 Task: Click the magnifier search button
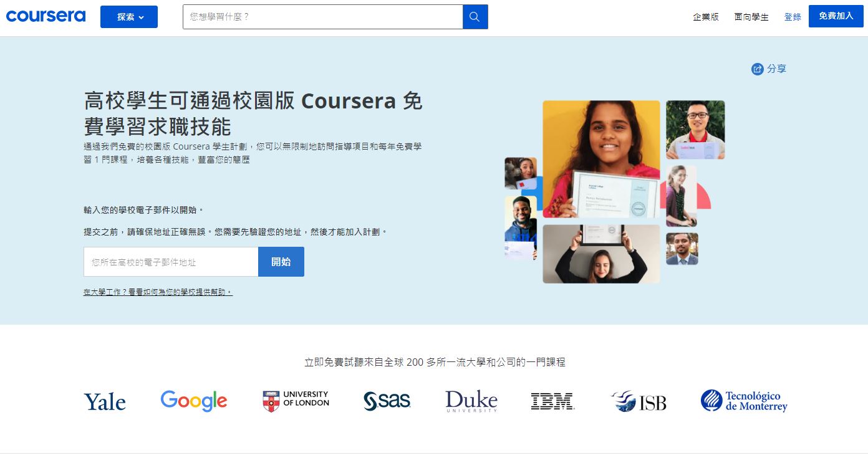475,17
